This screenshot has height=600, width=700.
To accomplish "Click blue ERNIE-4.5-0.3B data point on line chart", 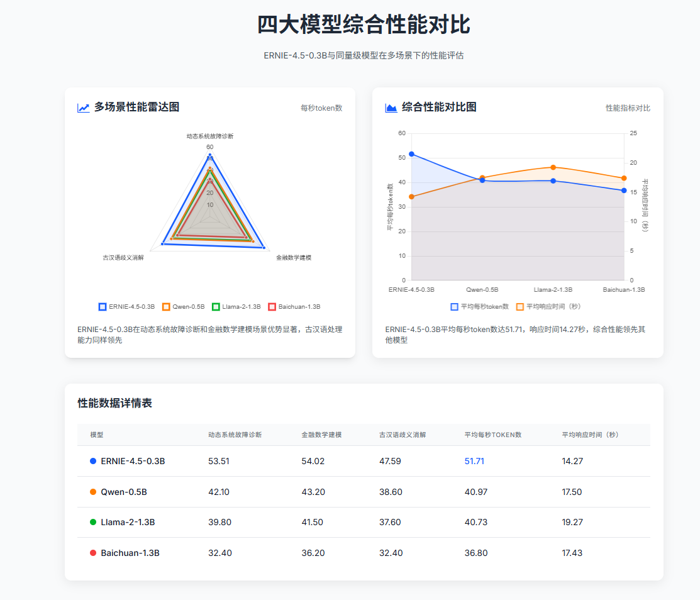I will [411, 154].
